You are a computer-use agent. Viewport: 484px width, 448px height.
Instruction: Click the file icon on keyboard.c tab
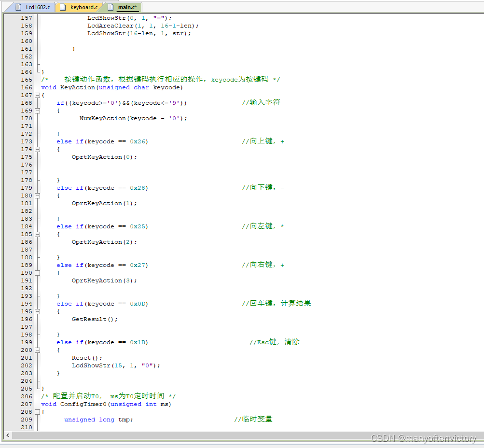pyautogui.click(x=63, y=7)
